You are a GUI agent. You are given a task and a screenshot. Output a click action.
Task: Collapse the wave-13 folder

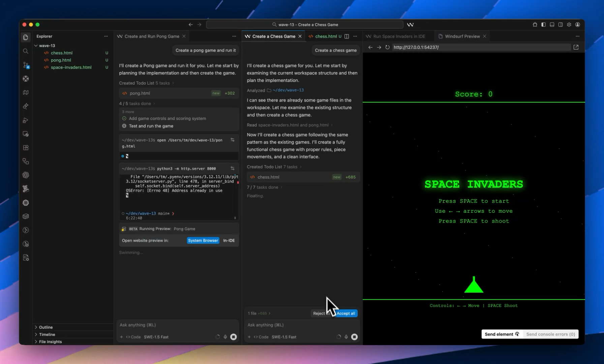pyautogui.click(x=36, y=45)
